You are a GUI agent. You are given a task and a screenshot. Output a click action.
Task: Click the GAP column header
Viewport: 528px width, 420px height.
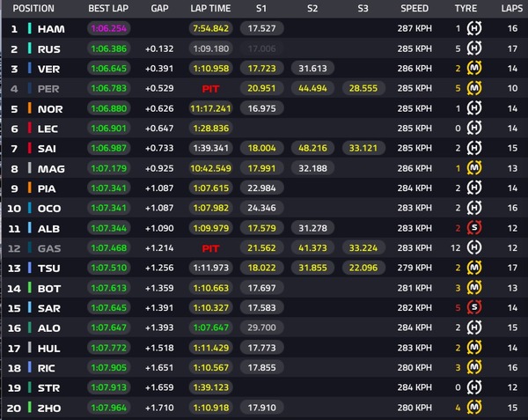pos(159,9)
